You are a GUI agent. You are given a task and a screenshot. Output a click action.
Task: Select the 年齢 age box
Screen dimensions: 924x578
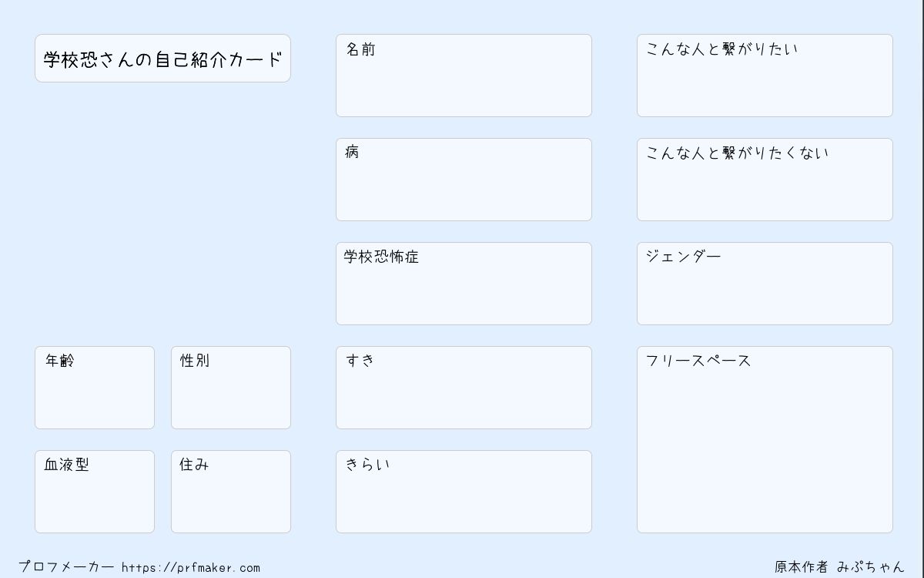pyautogui.click(x=95, y=388)
